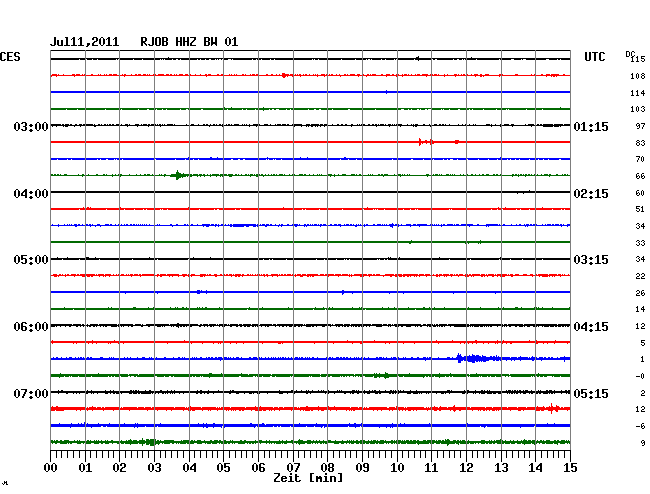This screenshot has width=650, height=494.
Task: Click minute tick label 01
Action: [x=85, y=468]
